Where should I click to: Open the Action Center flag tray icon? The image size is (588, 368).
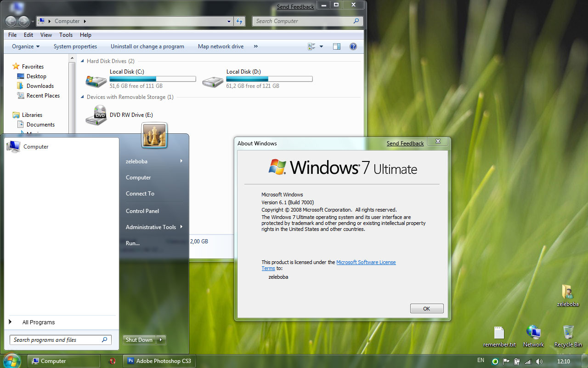(506, 362)
